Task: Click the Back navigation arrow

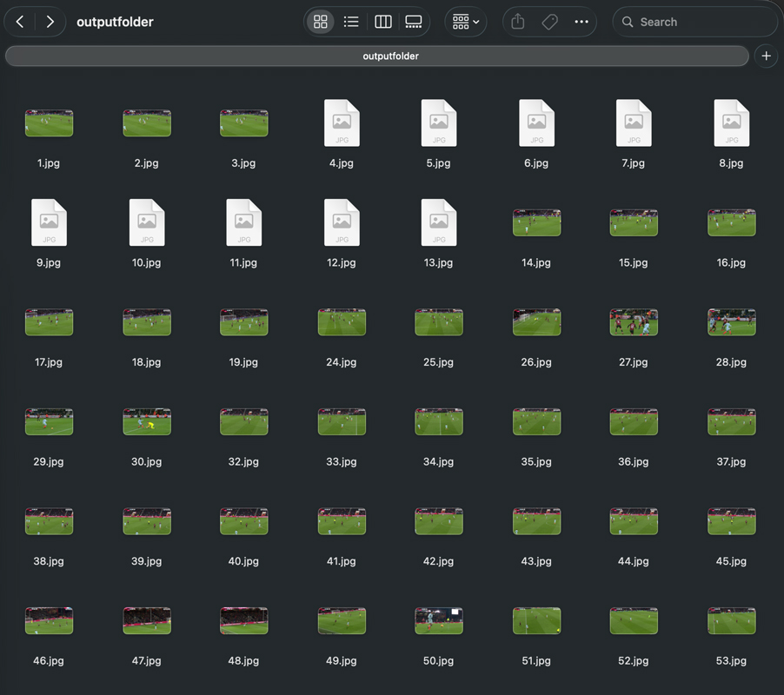Action: 19,21
